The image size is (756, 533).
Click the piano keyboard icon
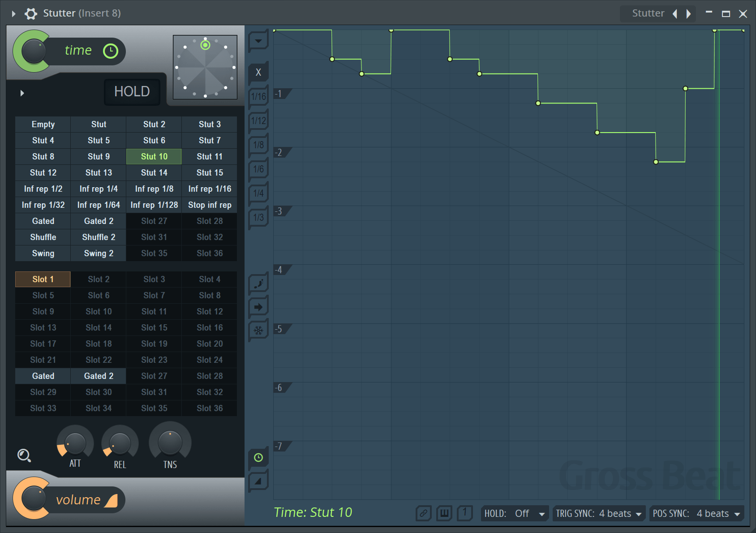[x=444, y=513]
